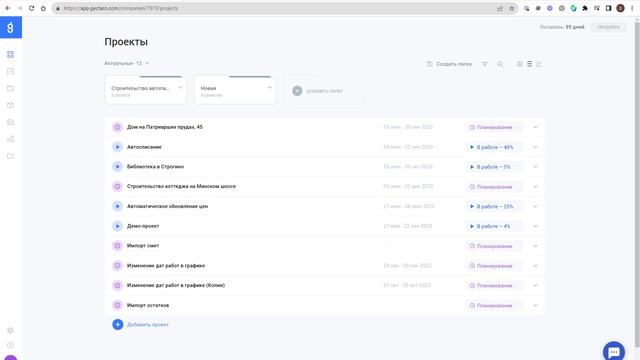Open project Дом на Патриарших прудах, 45

(x=164, y=127)
